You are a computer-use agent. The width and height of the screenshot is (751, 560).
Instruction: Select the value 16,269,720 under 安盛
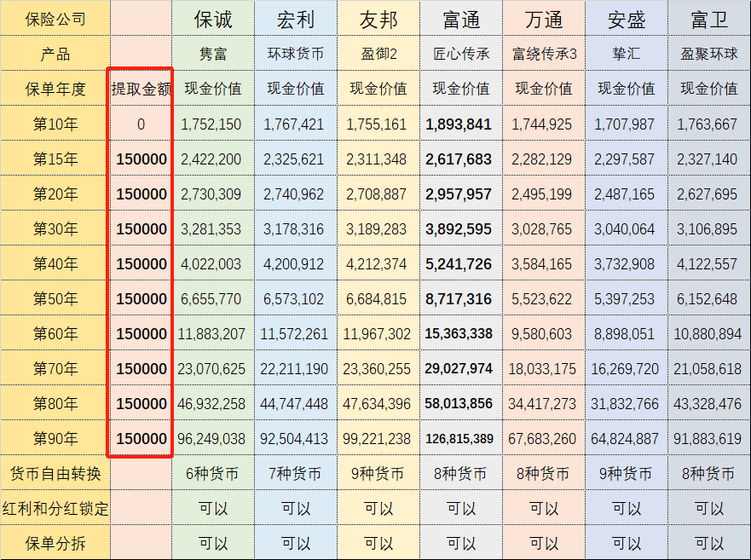click(x=625, y=369)
